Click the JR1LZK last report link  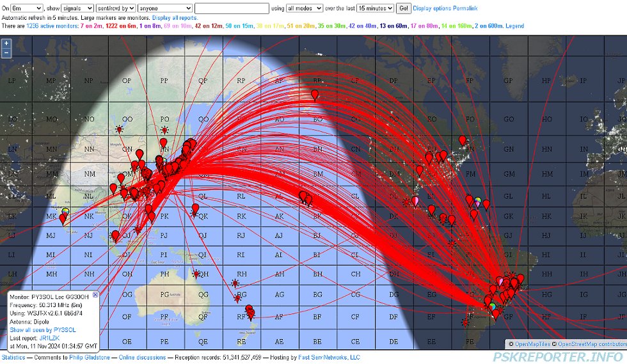coord(49,338)
